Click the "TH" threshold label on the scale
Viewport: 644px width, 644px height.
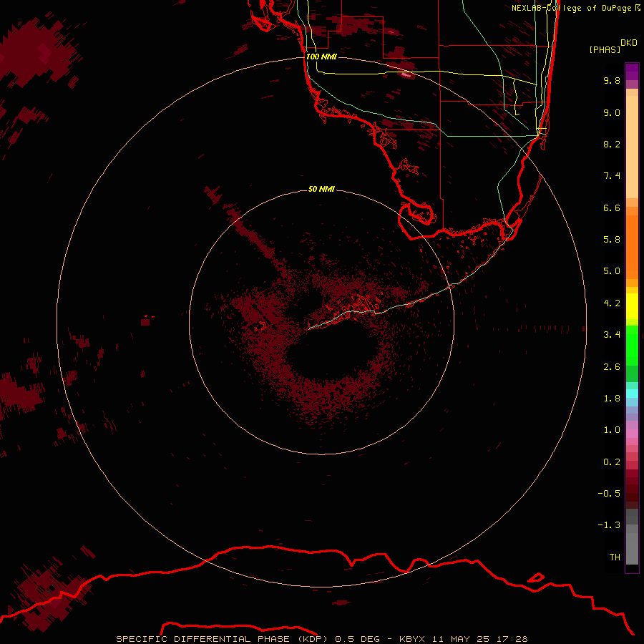click(615, 557)
